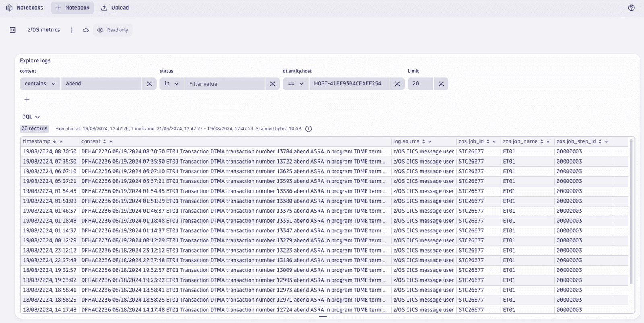Screen dimensions: 644x323
Task: Add a new filter with plus icon
Action: point(27,99)
